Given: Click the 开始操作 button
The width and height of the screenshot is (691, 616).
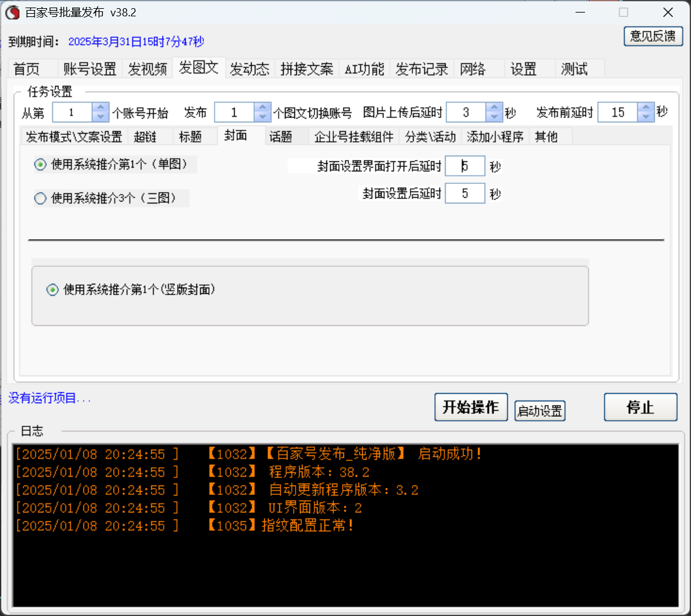Looking at the screenshot, I should (x=471, y=407).
